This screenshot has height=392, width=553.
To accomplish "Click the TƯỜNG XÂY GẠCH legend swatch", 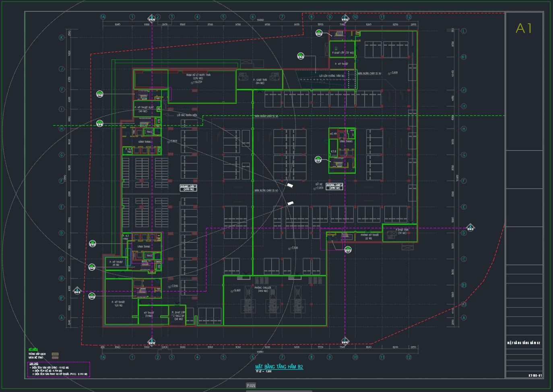I will pyautogui.click(x=55, y=354).
